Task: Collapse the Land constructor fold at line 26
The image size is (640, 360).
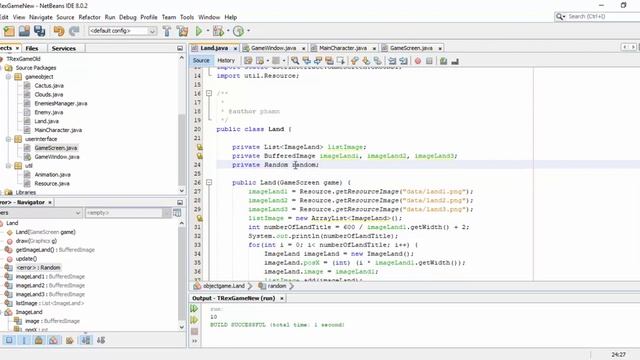Action: point(209,182)
